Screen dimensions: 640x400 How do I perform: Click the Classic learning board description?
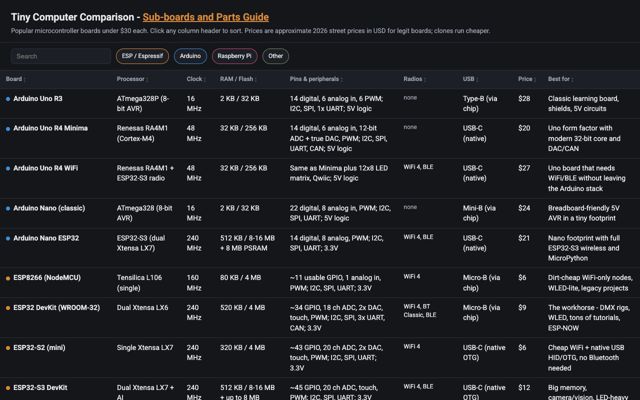(x=583, y=104)
